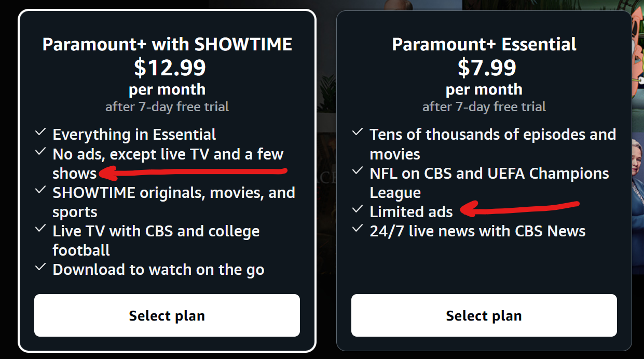
Task: Click "Select plan" under the SHOWTIME plan
Action: (x=167, y=315)
